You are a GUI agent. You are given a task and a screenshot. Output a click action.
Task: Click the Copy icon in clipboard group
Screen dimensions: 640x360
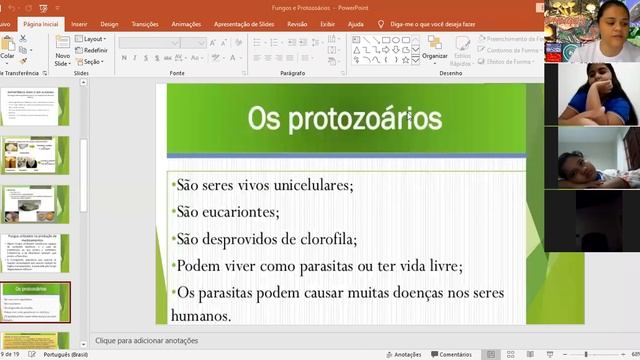click(x=23, y=50)
